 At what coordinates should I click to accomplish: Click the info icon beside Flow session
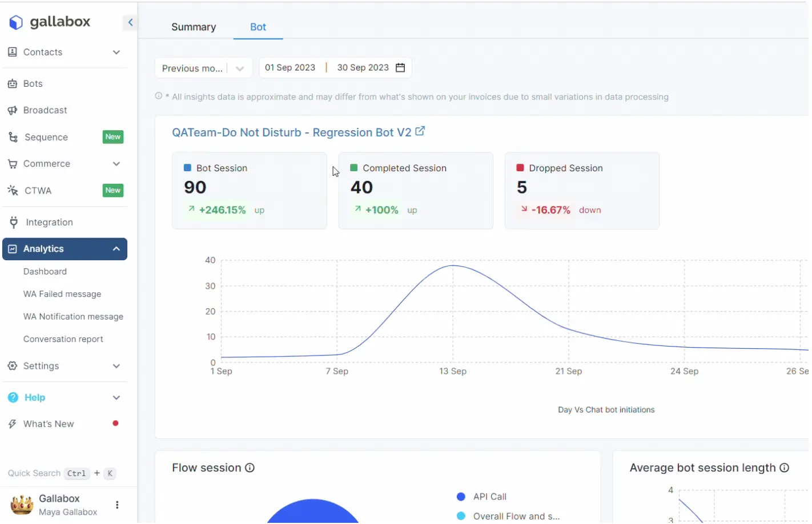pos(250,468)
